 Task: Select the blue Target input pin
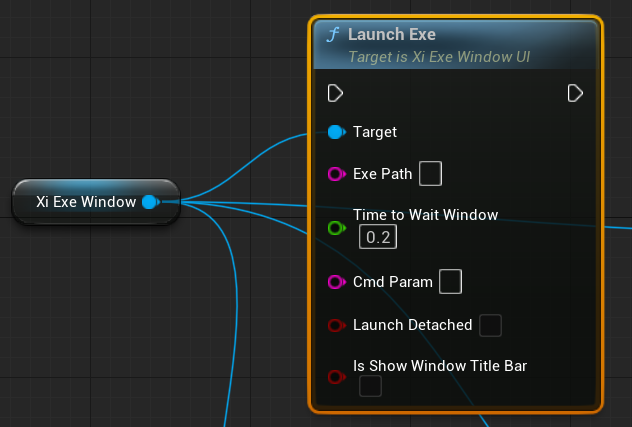(337, 132)
